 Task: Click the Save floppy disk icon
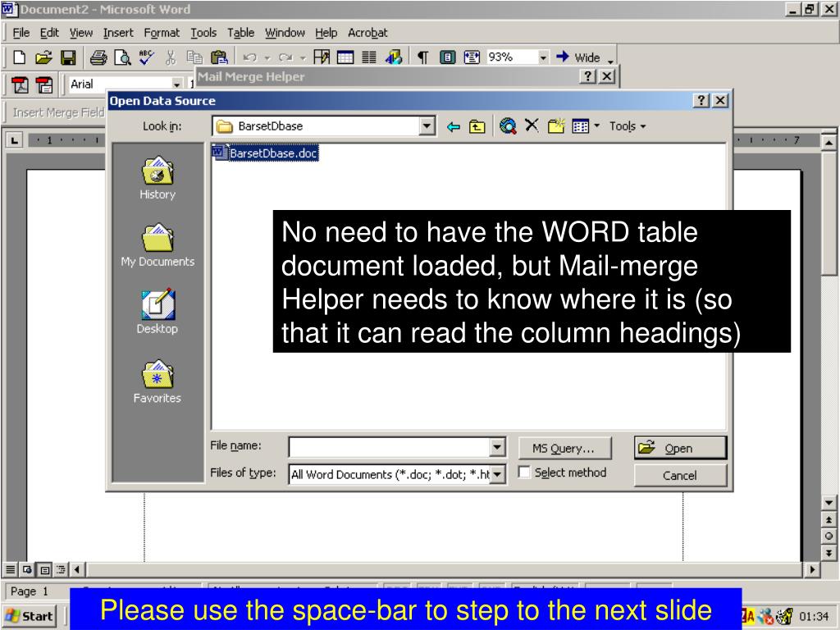(68, 57)
